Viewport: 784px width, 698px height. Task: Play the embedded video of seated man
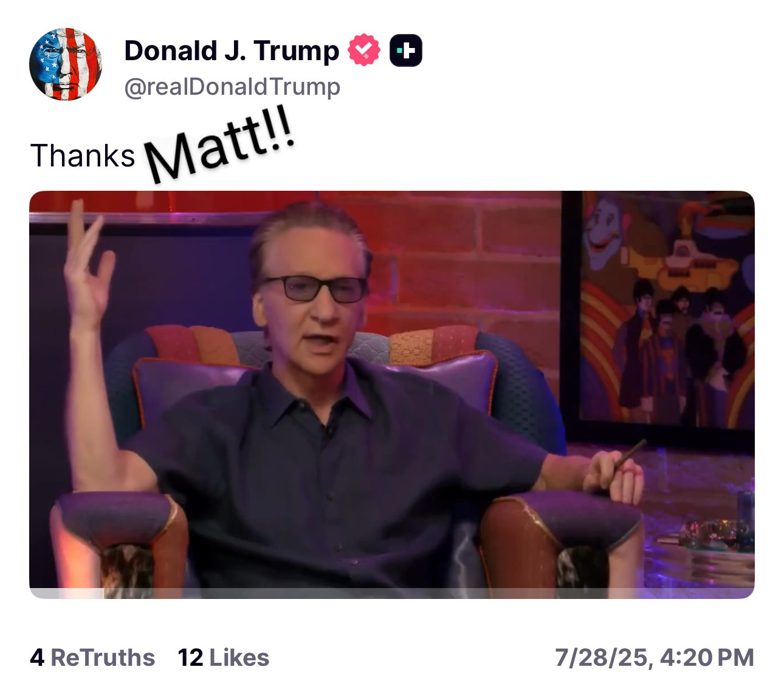[x=392, y=394]
